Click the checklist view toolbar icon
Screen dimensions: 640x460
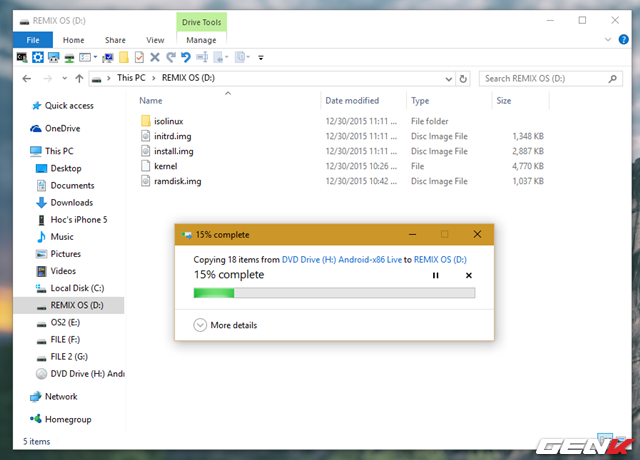tap(85, 58)
